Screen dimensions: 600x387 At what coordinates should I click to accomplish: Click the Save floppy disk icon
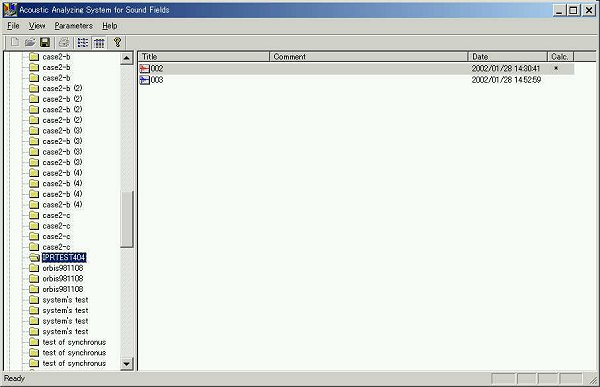point(45,42)
